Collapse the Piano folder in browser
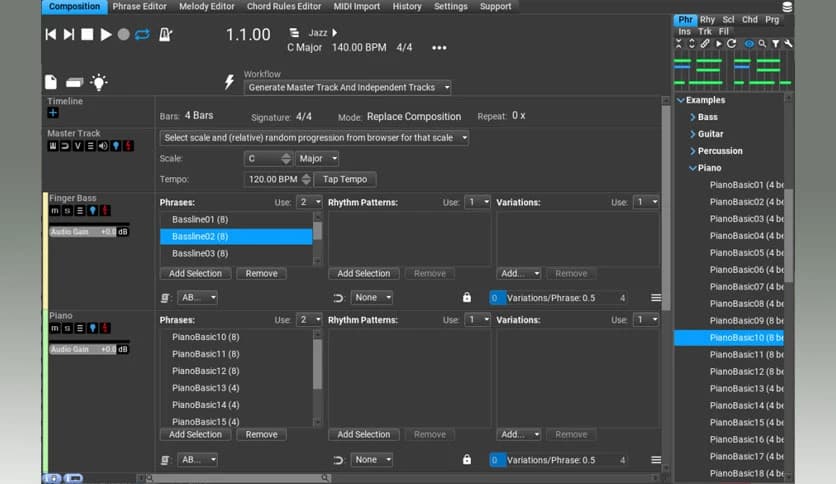This screenshot has width=836, height=484. [x=693, y=168]
